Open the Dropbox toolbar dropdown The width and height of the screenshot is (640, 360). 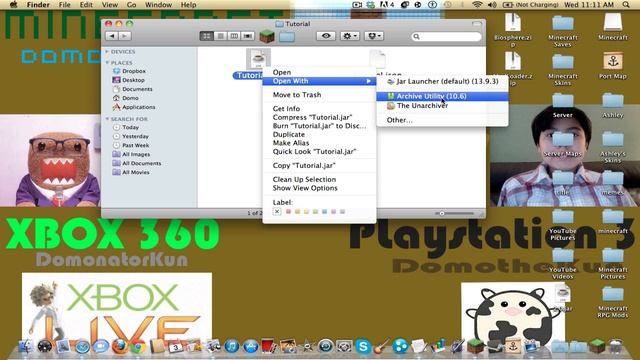373,36
